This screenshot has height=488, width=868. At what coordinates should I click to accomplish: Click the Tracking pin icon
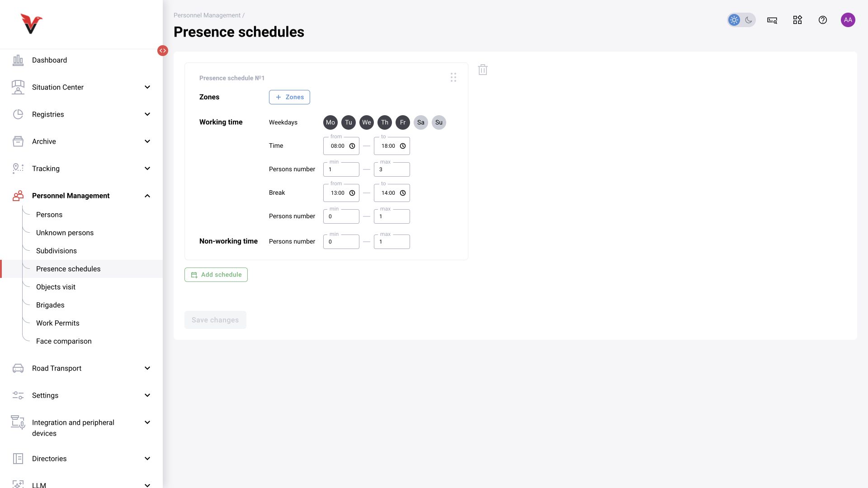point(18,169)
